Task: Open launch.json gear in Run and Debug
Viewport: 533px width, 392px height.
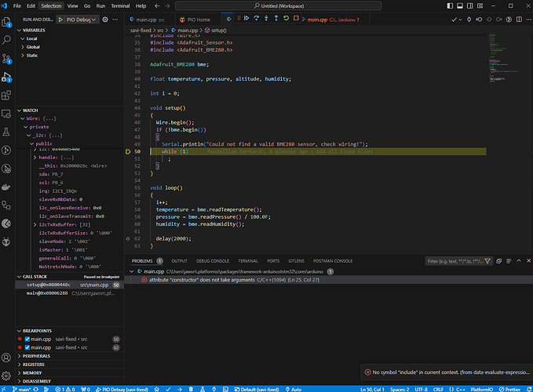Action: 105,20
